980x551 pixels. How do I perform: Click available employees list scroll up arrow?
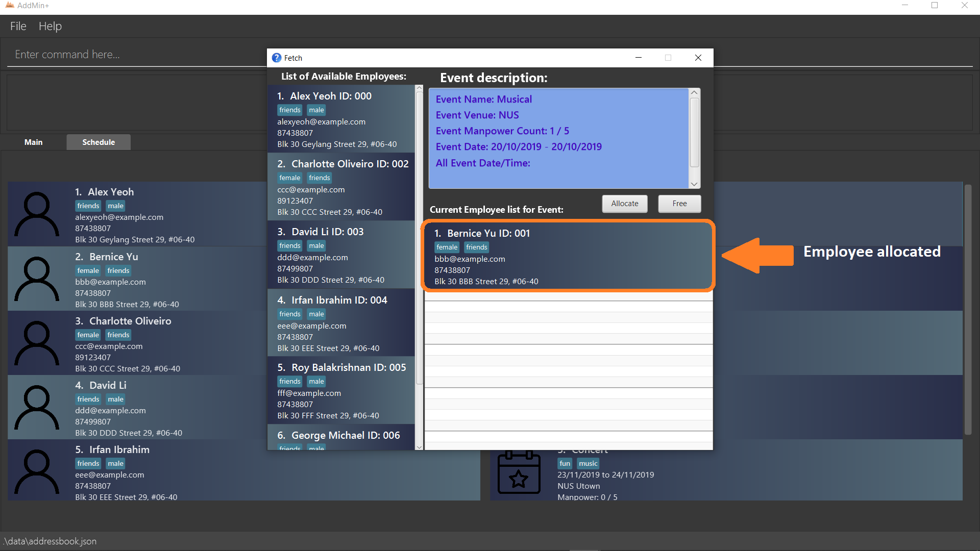[x=420, y=88]
